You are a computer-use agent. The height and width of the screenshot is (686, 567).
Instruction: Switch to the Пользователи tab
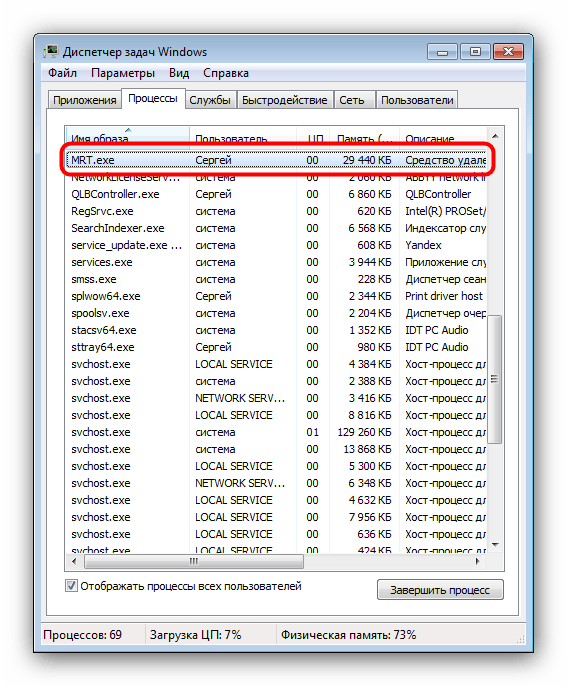click(x=417, y=100)
